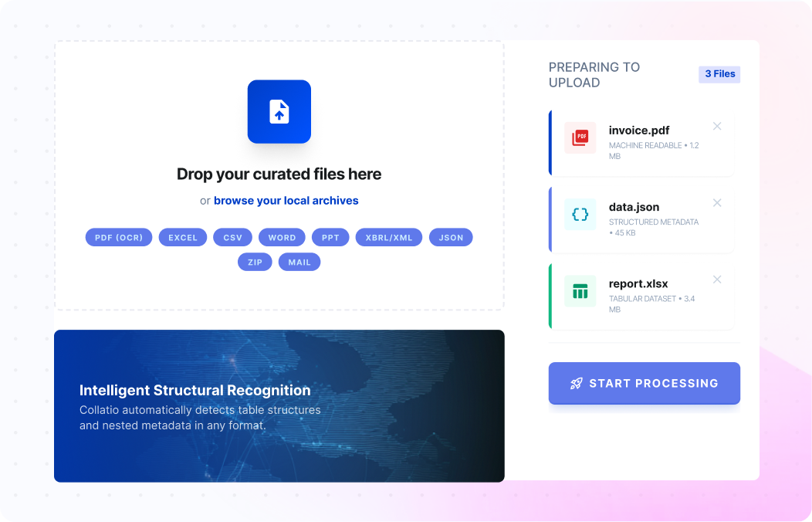
Task: Click the green table icon for report.xlsx
Action: [580, 291]
